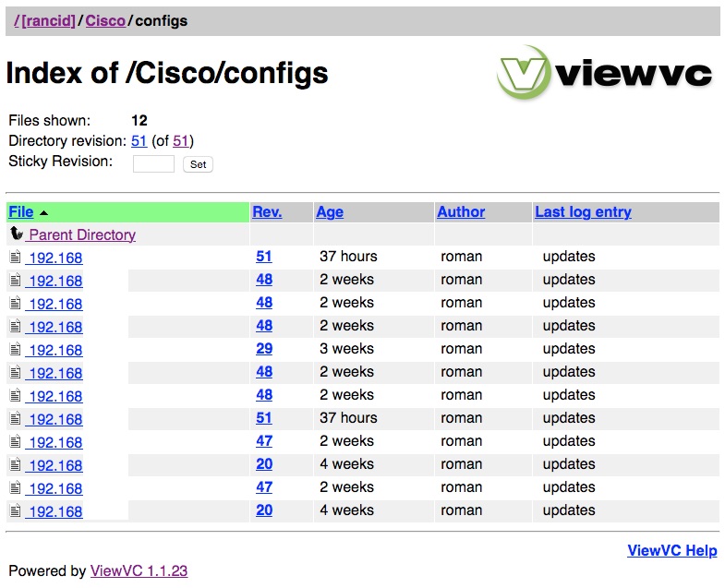Click the Sticky Revision input field
This screenshot has height=588, width=725.
point(153,164)
